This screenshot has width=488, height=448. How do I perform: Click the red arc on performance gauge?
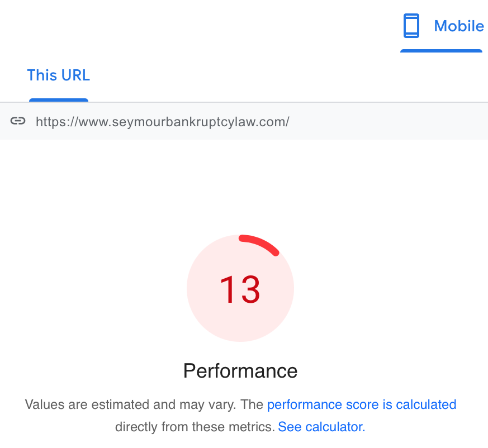(x=259, y=244)
